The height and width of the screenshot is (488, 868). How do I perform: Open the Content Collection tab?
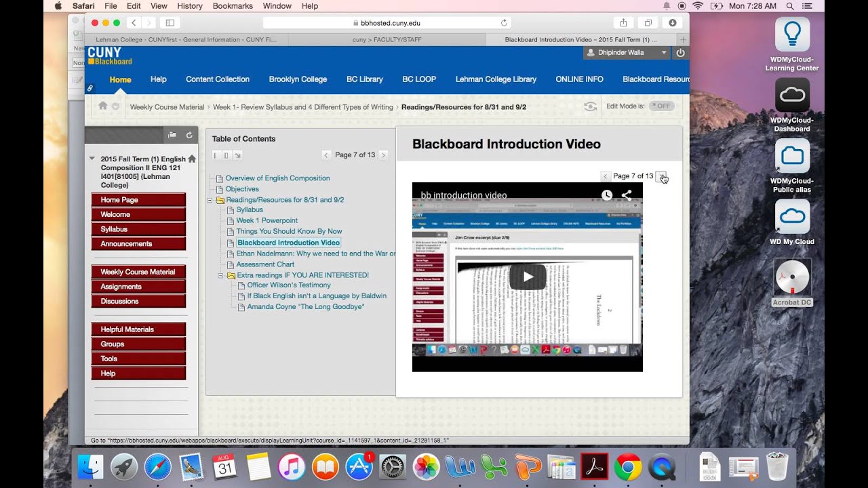pos(218,79)
